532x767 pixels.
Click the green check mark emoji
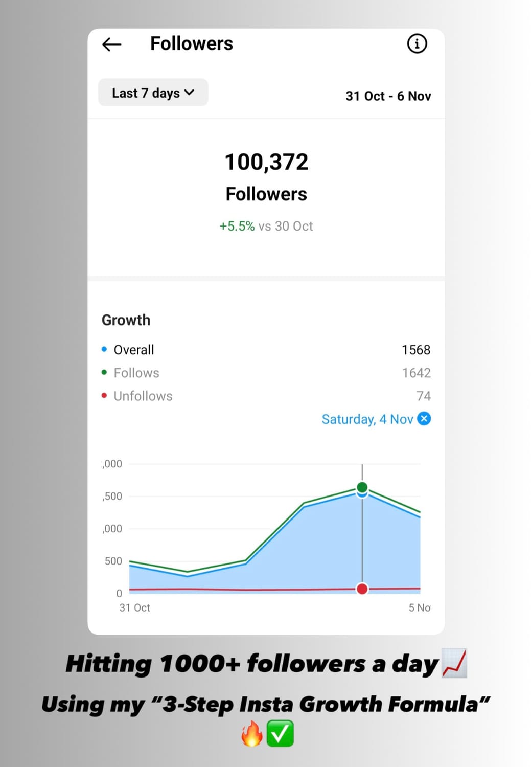[x=280, y=734]
